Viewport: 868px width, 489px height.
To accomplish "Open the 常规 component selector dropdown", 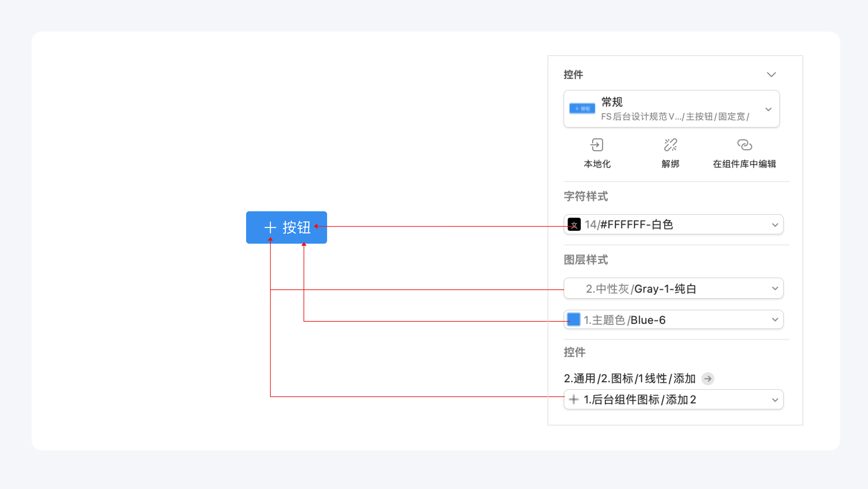I will tap(671, 109).
